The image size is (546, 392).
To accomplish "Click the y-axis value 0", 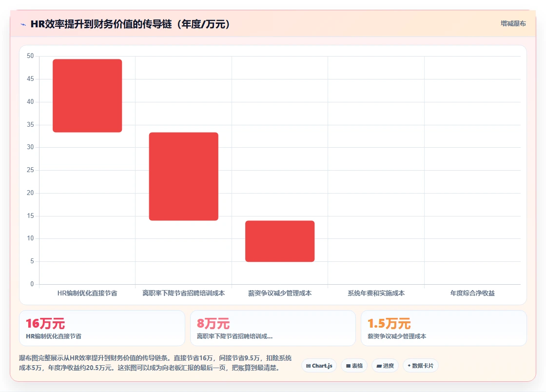I will (x=32, y=284).
